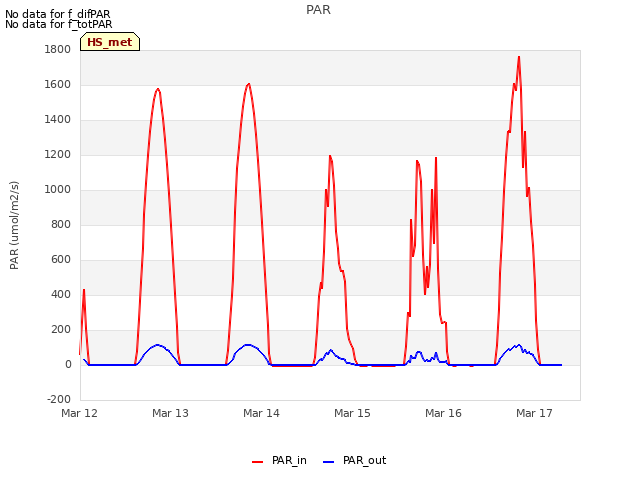
Task: Click the 1000 y-axis tick label
Action: 58,190
